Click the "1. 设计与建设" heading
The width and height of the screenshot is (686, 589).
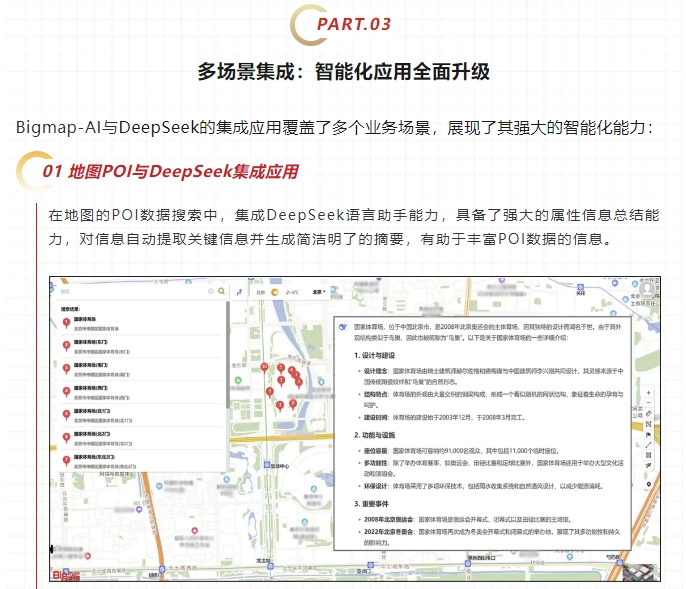pyautogui.click(x=374, y=355)
